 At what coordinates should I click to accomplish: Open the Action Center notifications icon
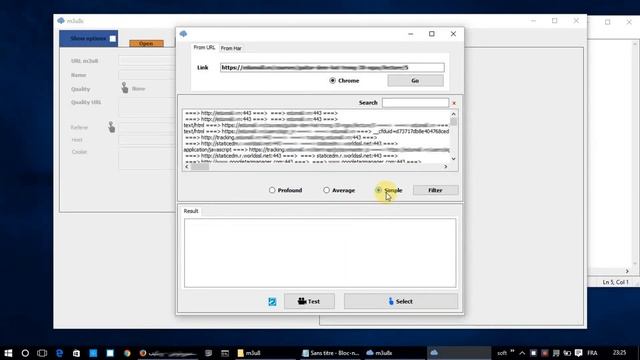click(x=578, y=353)
